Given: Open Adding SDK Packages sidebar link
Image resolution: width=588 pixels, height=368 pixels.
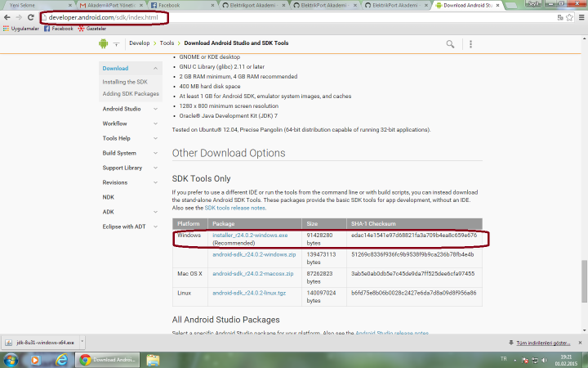Looking at the screenshot, I should [x=131, y=94].
